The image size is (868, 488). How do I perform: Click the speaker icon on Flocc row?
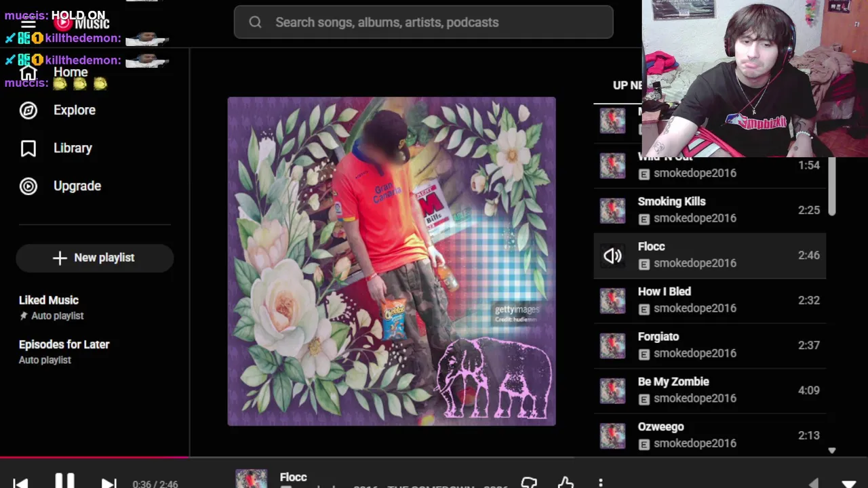(612, 256)
